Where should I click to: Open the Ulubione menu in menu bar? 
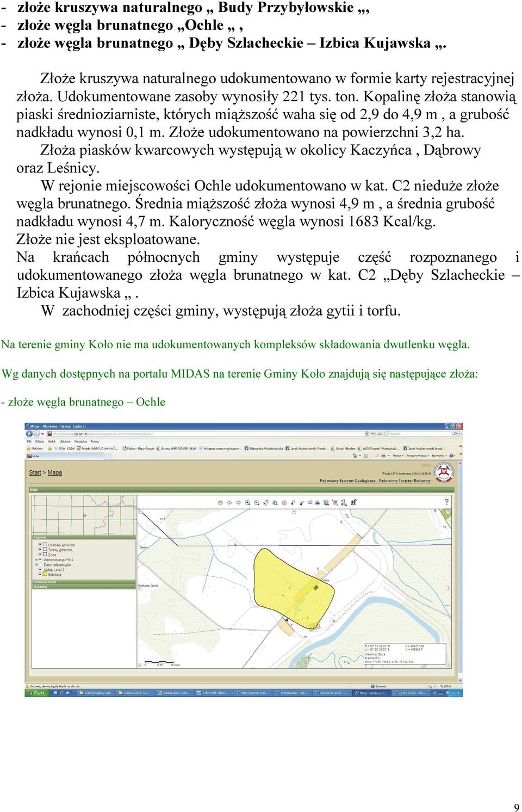coord(65,441)
